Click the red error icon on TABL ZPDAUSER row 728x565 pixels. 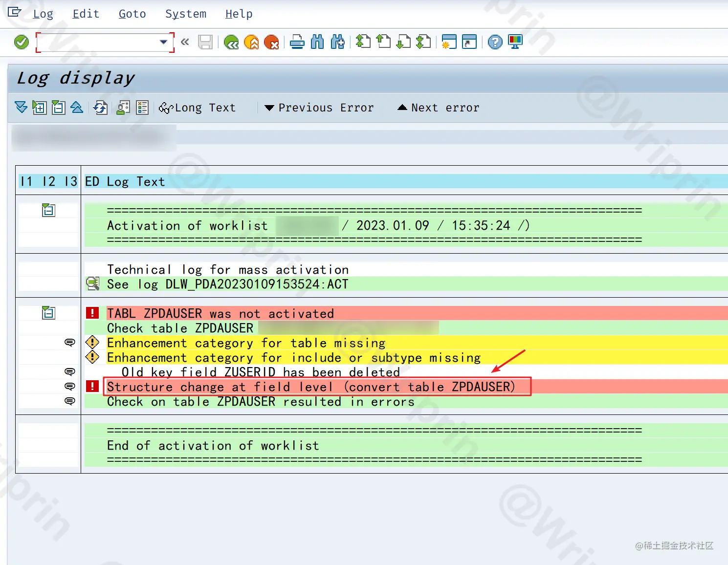92,313
